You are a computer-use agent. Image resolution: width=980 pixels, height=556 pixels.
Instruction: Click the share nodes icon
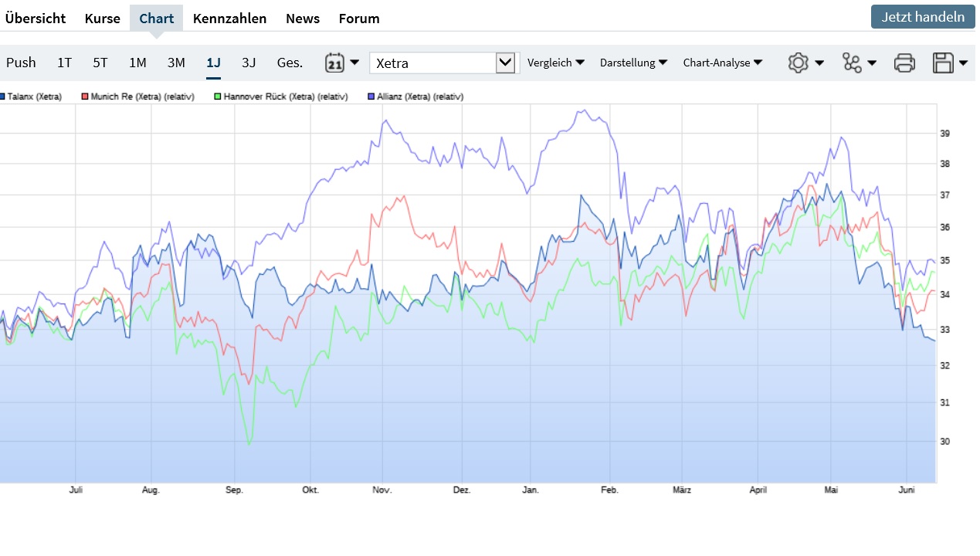tap(859, 63)
